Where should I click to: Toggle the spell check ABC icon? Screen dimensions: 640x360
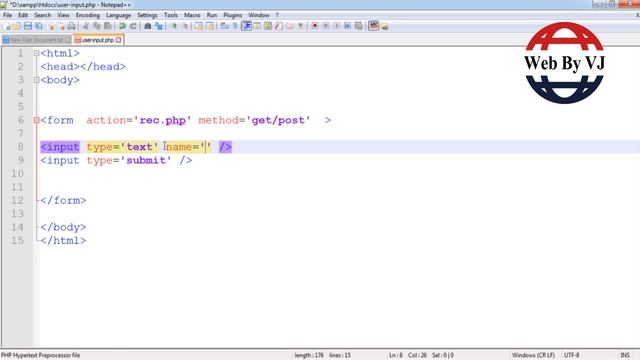click(373, 26)
